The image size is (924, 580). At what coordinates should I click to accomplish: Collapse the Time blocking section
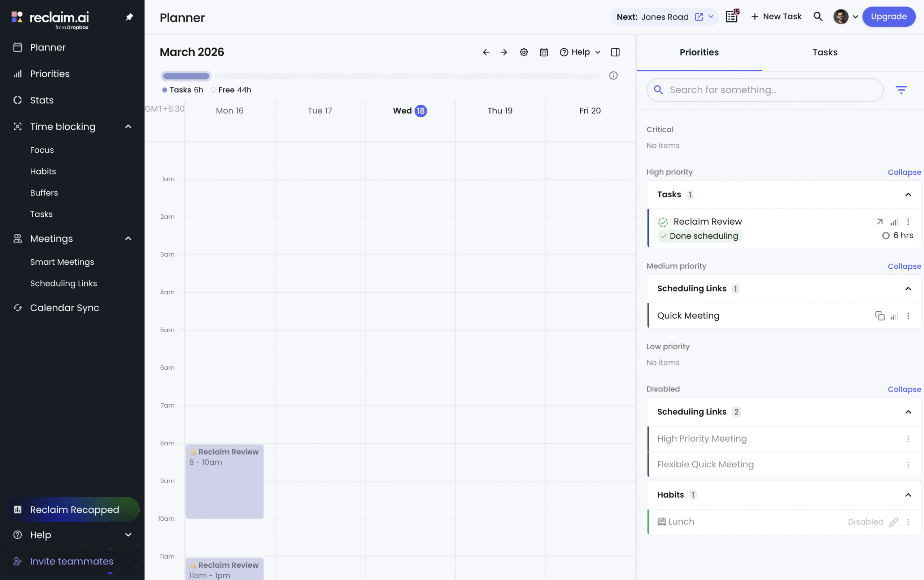click(x=128, y=127)
